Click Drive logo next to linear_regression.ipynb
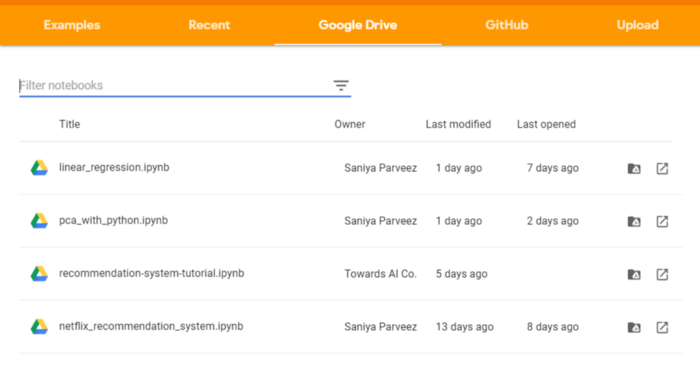Viewport: 700px width, 372px height. (39, 168)
